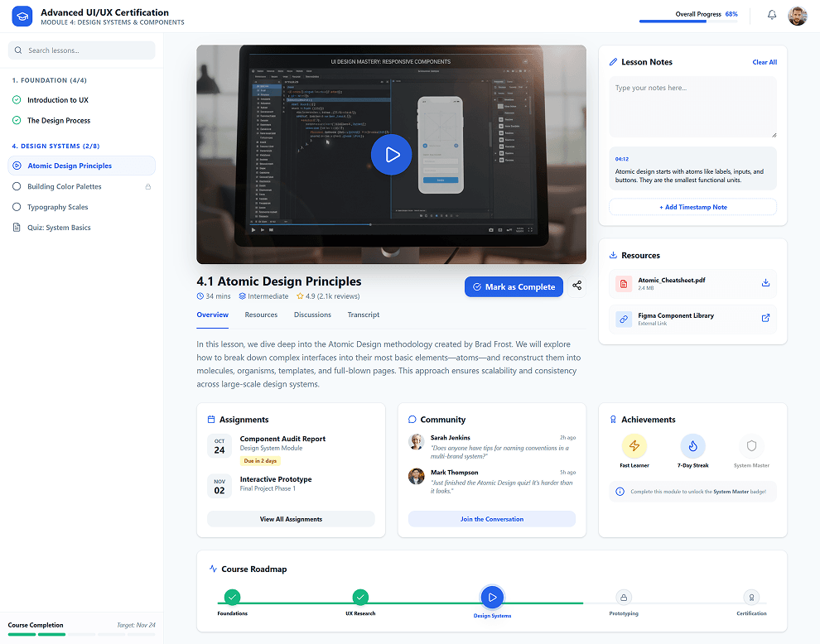Click the Community chat bubble icon
This screenshot has height=644, width=820.
tap(412, 419)
